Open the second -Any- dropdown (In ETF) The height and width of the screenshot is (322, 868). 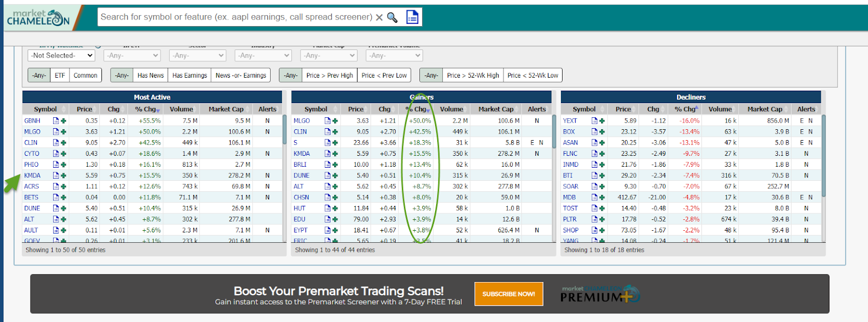pyautogui.click(x=132, y=55)
